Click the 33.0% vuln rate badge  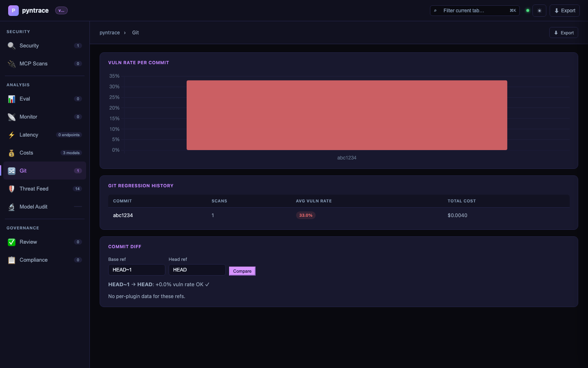coord(306,215)
